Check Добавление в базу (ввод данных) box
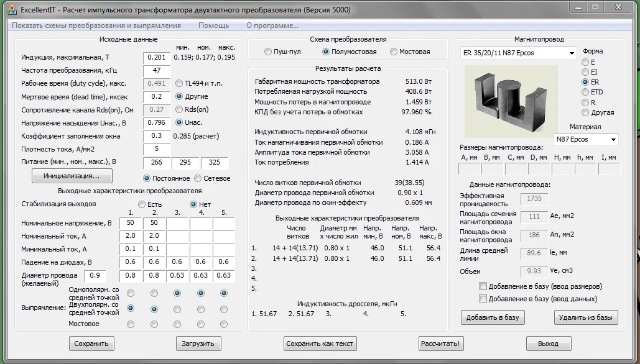The image size is (640, 364). (x=483, y=299)
